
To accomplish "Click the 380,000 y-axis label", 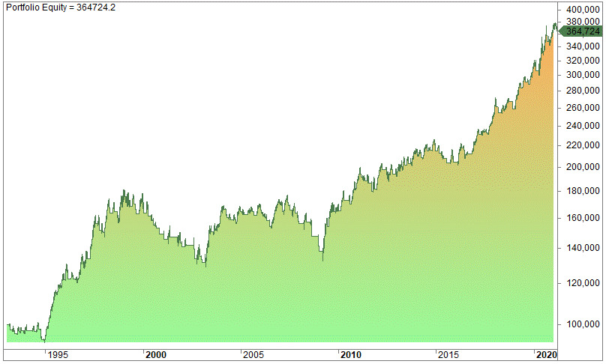I will 583,21.
